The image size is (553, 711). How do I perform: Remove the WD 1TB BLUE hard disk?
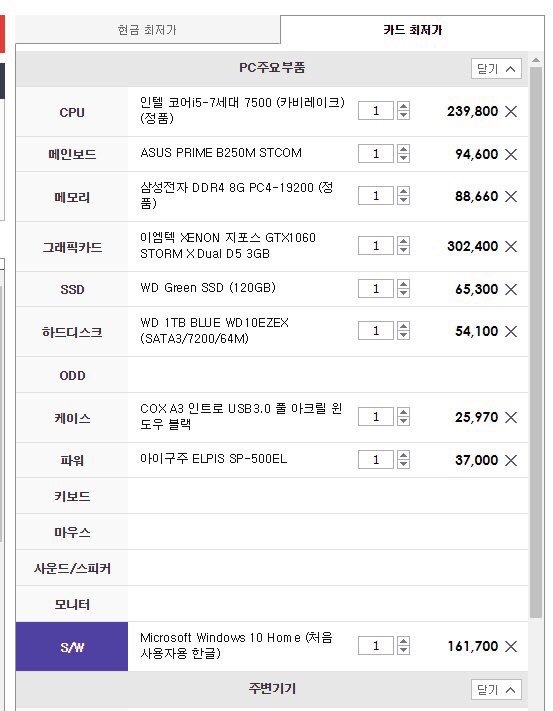(511, 331)
